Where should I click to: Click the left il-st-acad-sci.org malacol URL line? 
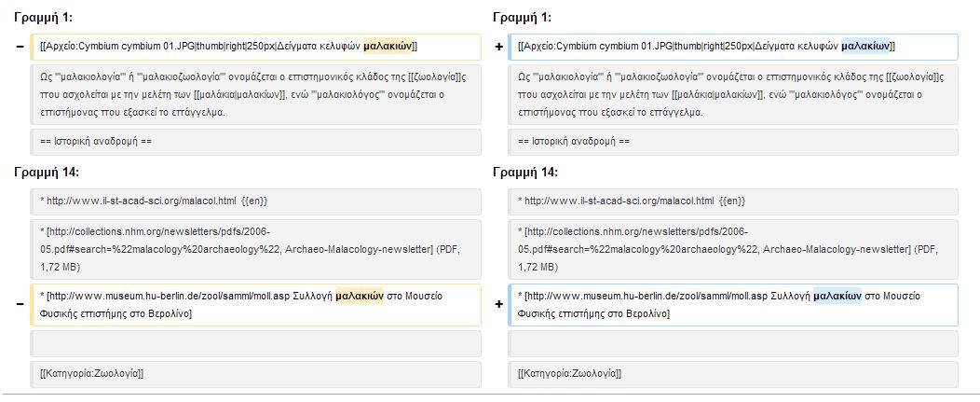(255, 201)
